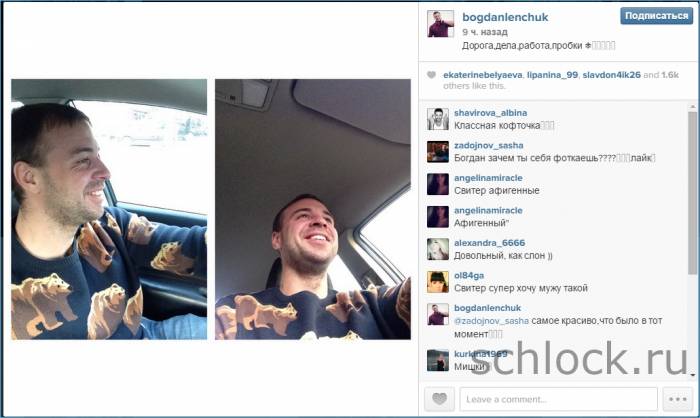Open the first angelinamiracle username link
The width and height of the screenshot is (700, 418).
488,178
